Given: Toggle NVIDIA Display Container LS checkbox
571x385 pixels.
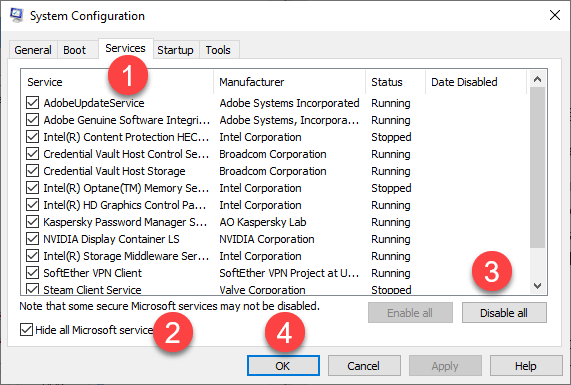Looking at the screenshot, I should 32,239.
